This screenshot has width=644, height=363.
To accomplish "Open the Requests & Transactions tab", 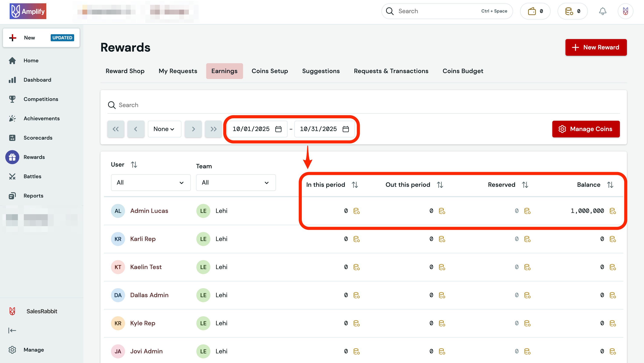I will point(391,71).
